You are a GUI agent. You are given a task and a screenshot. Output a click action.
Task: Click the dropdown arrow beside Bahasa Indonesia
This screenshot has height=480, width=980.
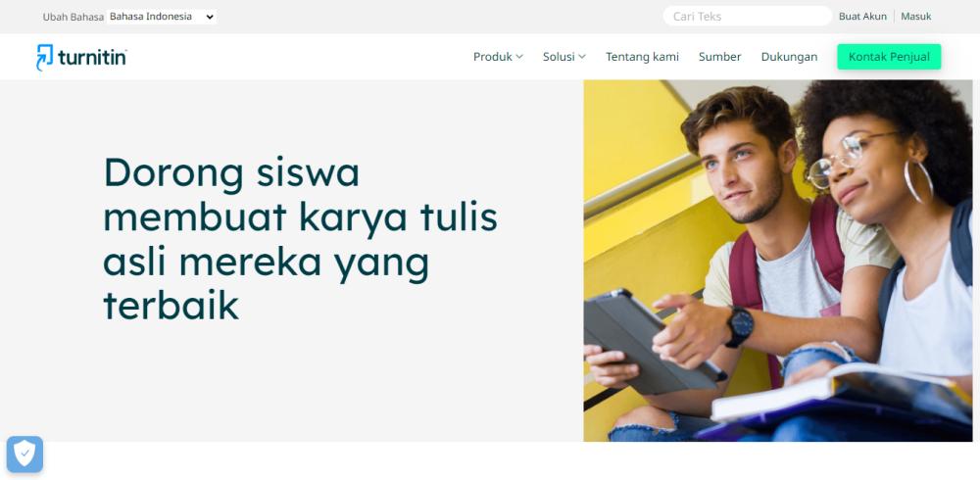click(x=210, y=17)
